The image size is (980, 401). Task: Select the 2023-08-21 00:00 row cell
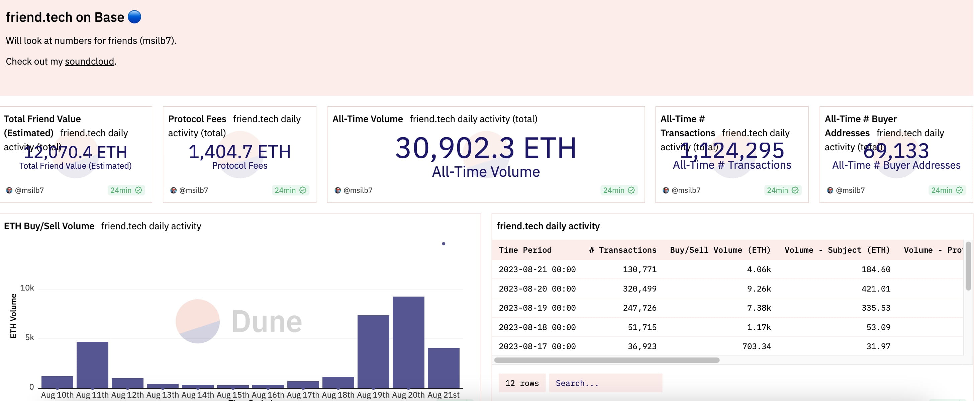click(537, 269)
